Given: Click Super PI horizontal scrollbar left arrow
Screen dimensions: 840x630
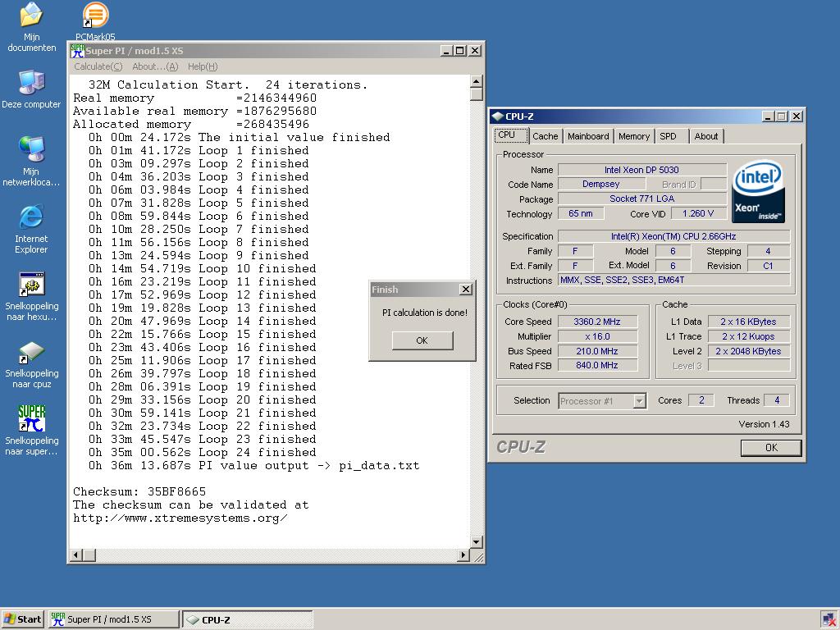Looking at the screenshot, I should (76, 555).
